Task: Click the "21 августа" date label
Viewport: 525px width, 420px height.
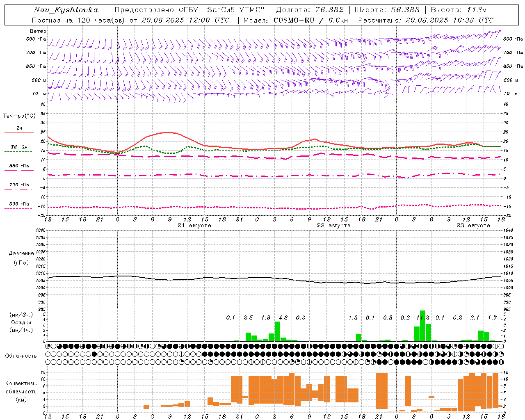Action: pos(194,226)
